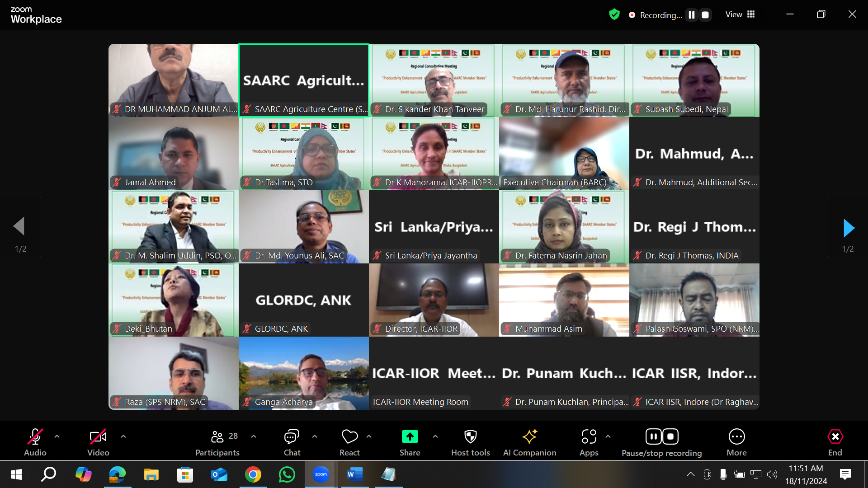
Task: Expand the audio settings chevron
Action: [57, 436]
